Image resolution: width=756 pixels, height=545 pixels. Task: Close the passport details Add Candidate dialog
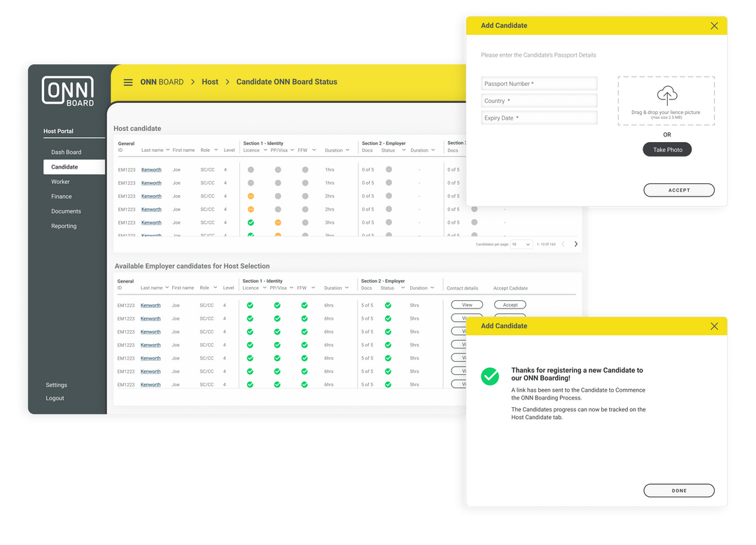pyautogui.click(x=714, y=26)
